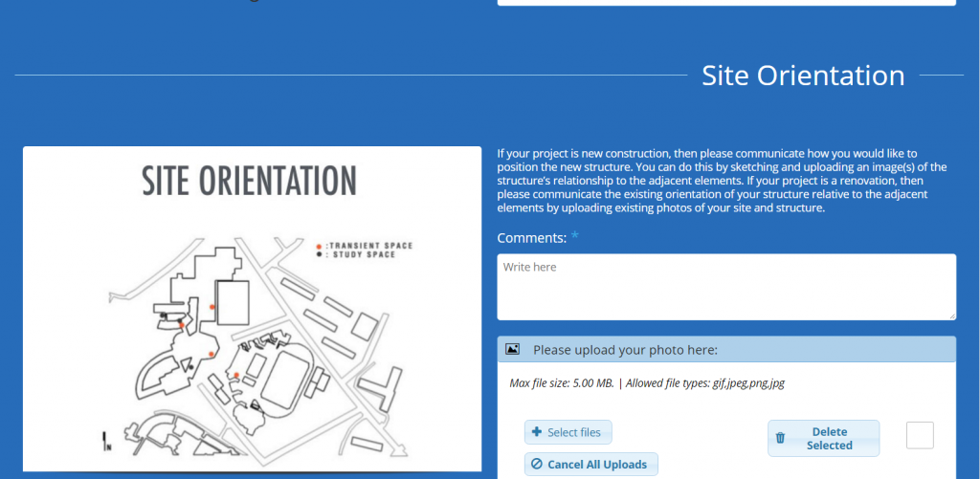Click the Comments box resize handle
Screen dimensions: 980x479
(951, 316)
